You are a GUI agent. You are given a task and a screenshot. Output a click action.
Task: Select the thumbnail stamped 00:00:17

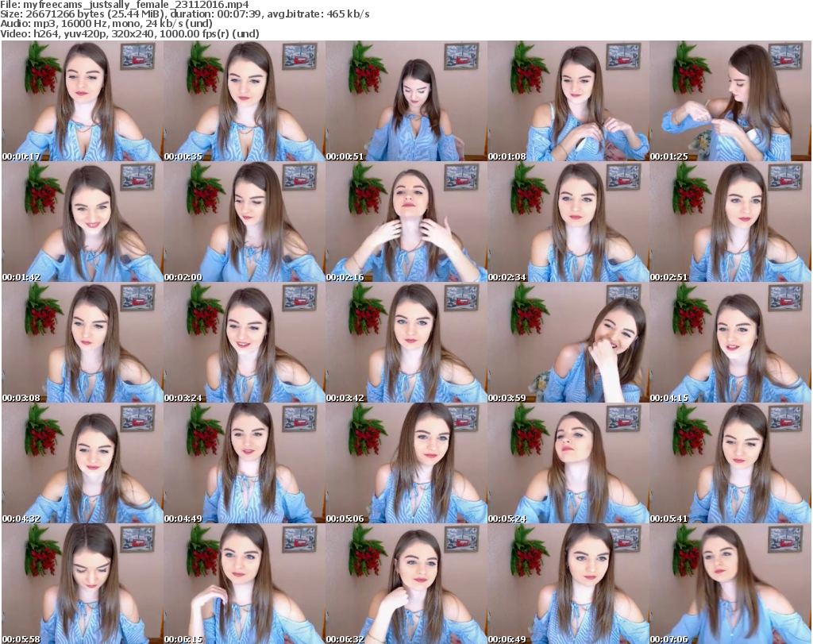pos(83,101)
